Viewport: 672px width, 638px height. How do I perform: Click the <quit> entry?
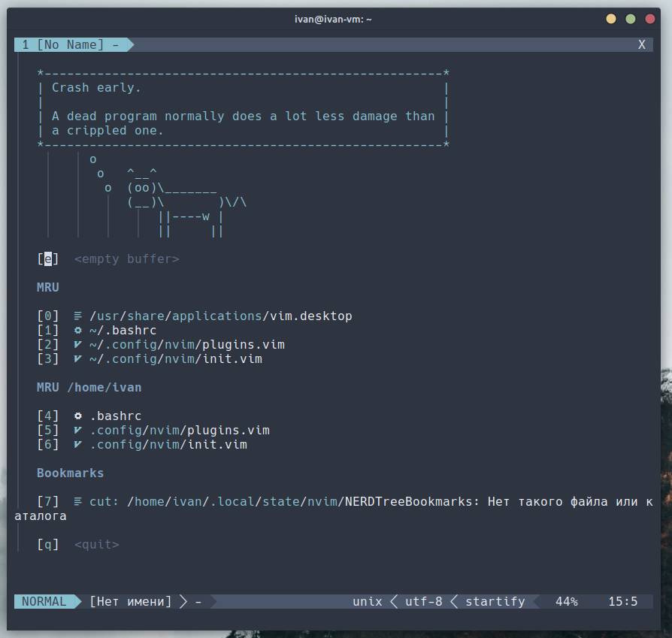click(x=96, y=545)
